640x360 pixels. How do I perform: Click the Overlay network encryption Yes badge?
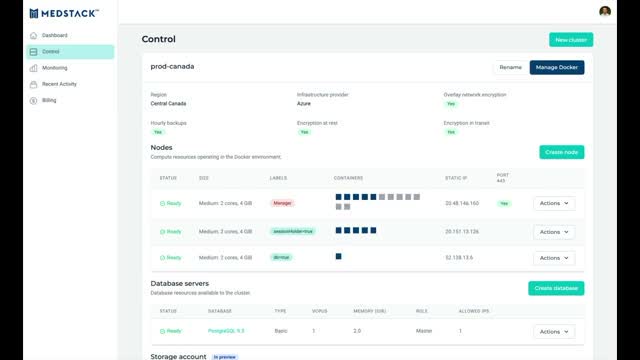pos(451,104)
